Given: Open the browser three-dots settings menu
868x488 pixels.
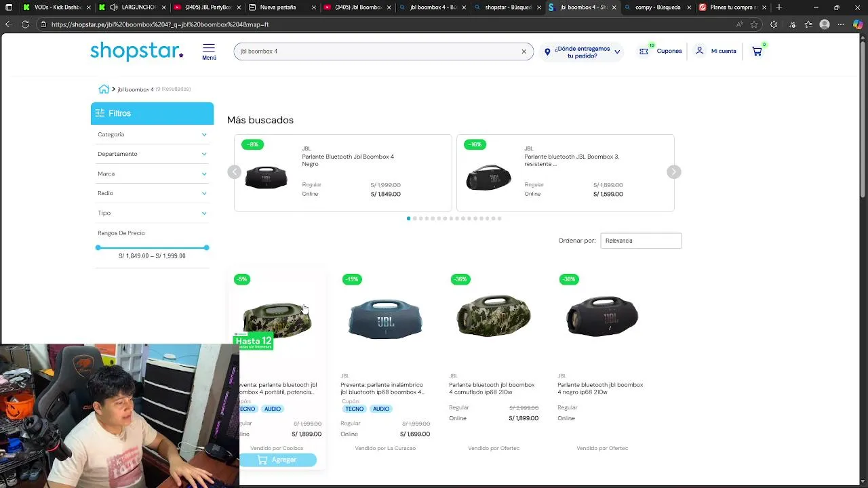Looking at the screenshot, I should pyautogui.click(x=842, y=24).
